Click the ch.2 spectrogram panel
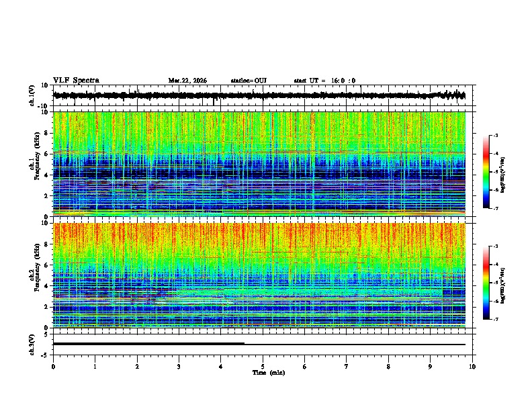Viewport: 532px width, 411px height. tap(259, 275)
